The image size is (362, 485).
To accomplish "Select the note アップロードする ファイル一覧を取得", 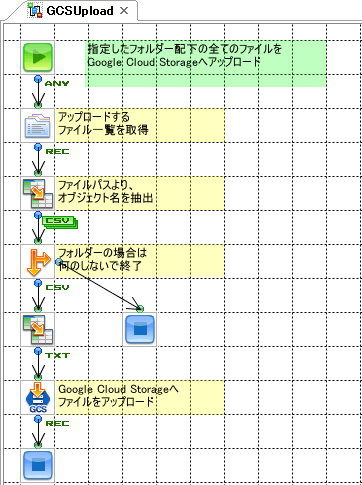I will 140,126.
